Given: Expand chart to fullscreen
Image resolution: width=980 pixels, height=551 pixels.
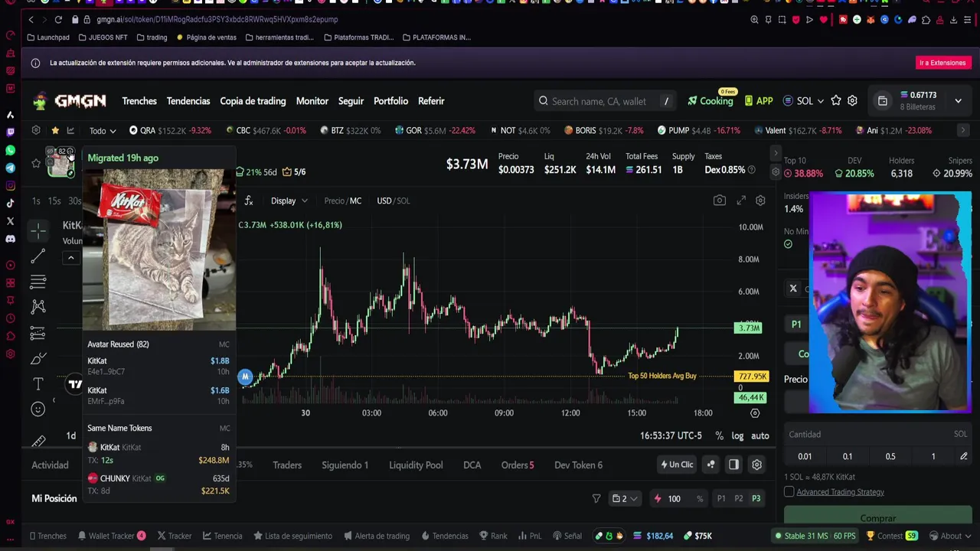Looking at the screenshot, I should (x=741, y=201).
